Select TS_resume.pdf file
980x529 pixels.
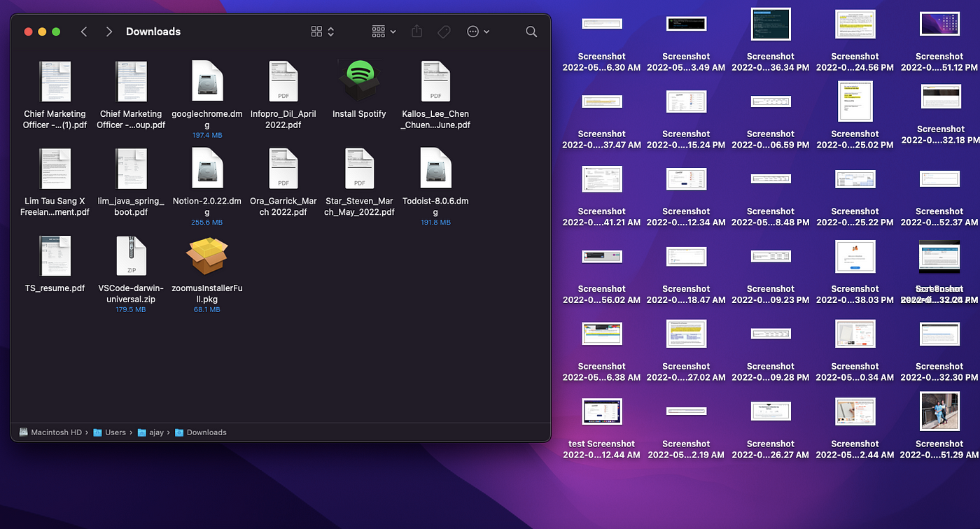tap(55, 255)
